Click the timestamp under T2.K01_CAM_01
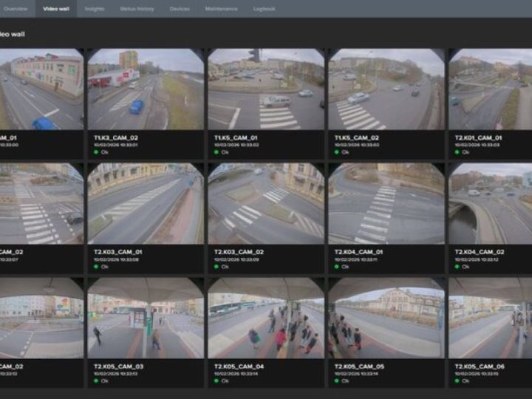The height and width of the screenshot is (399, 532). pos(477,145)
